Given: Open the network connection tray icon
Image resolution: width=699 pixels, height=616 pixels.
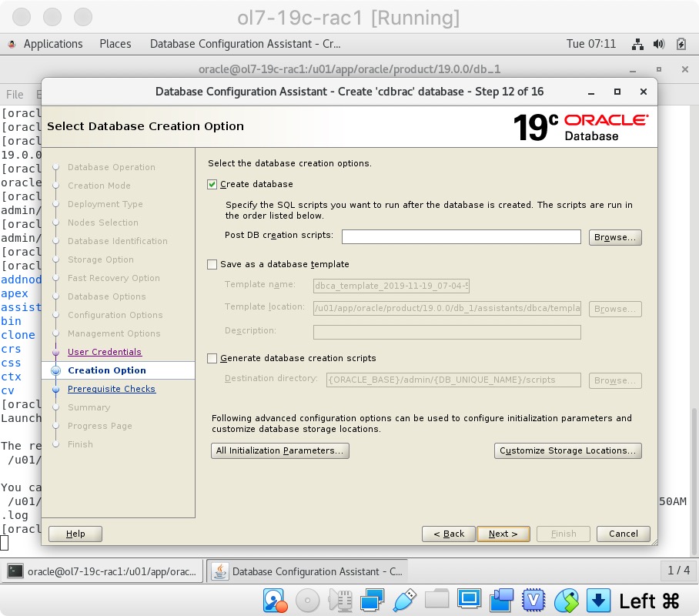Looking at the screenshot, I should [637, 44].
